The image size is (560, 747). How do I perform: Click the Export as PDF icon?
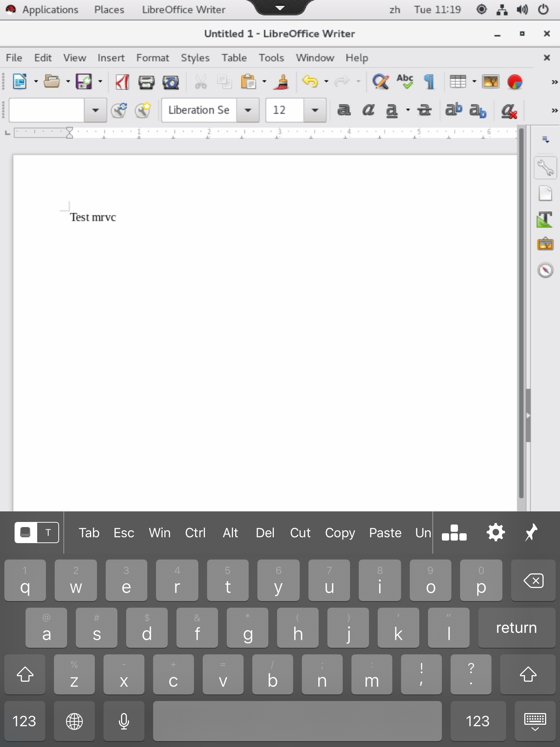pos(122,82)
